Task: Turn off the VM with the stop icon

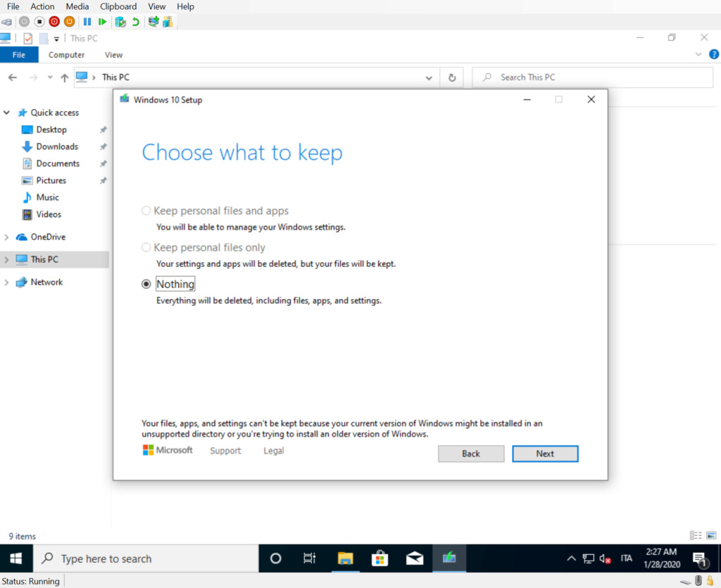Action: tap(39, 22)
